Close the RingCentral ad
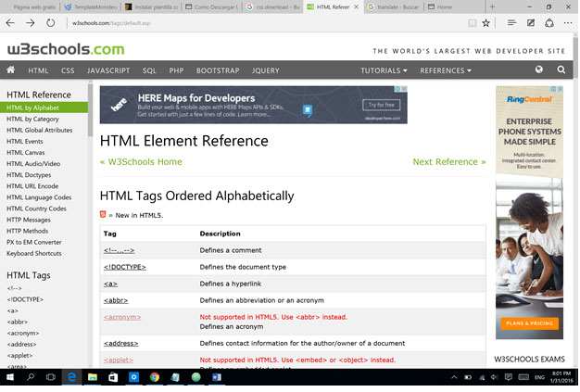Viewport: 580px width, 392px height. coord(560,89)
